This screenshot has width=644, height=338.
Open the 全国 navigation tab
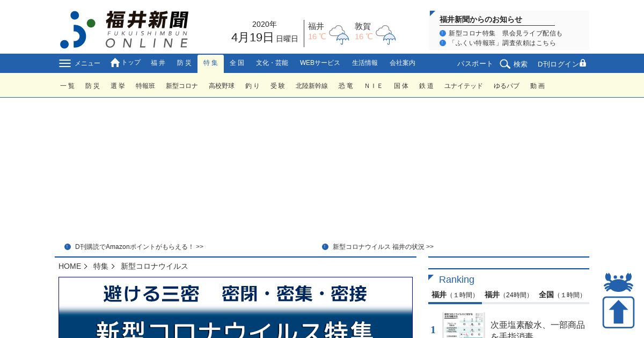(237, 63)
